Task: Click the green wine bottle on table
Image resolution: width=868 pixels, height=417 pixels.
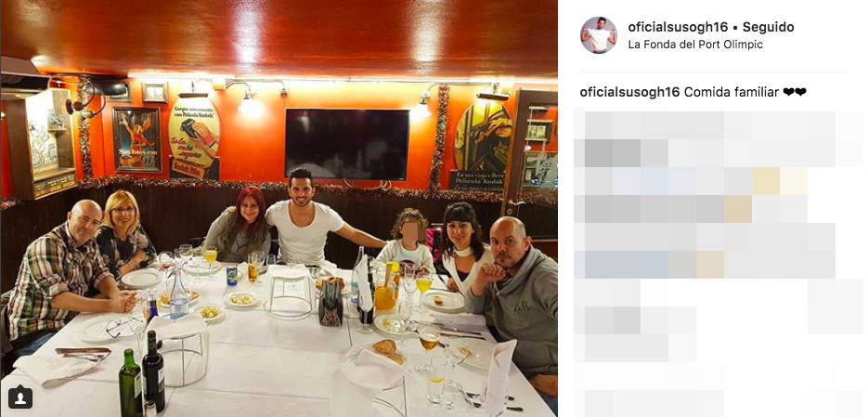Action: point(131,383)
